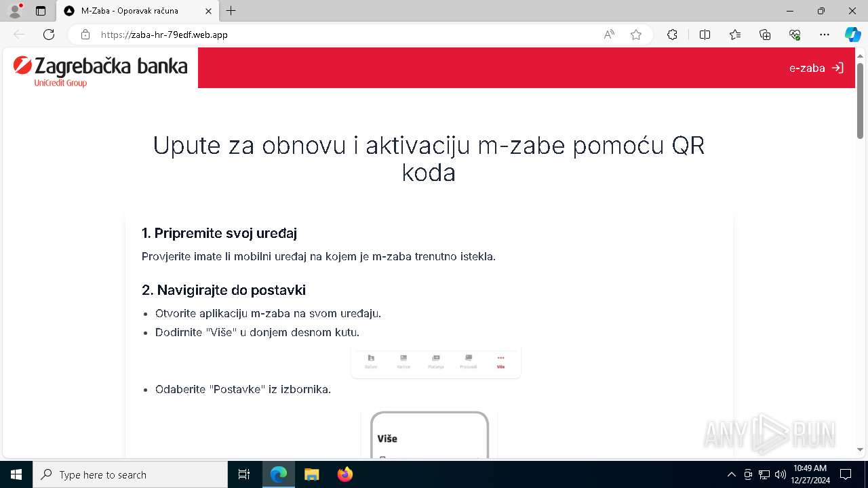Go back to previous page
Screen dimensions: 868x488
[19, 35]
